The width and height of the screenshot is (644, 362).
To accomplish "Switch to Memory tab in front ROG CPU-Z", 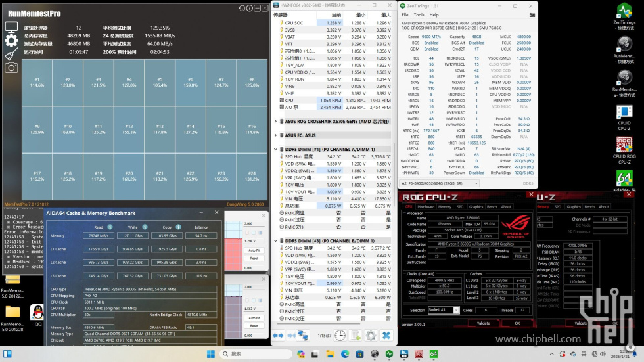I will pyautogui.click(x=445, y=207).
